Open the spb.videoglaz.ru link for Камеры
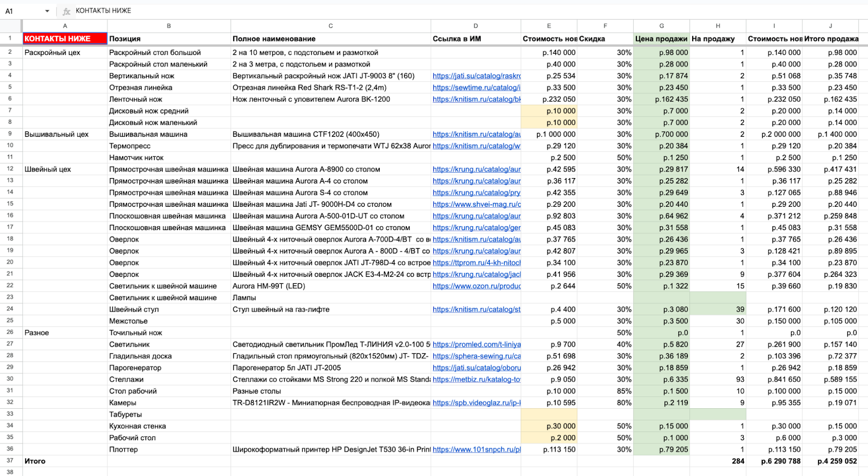868x476 pixels. pyautogui.click(x=476, y=403)
